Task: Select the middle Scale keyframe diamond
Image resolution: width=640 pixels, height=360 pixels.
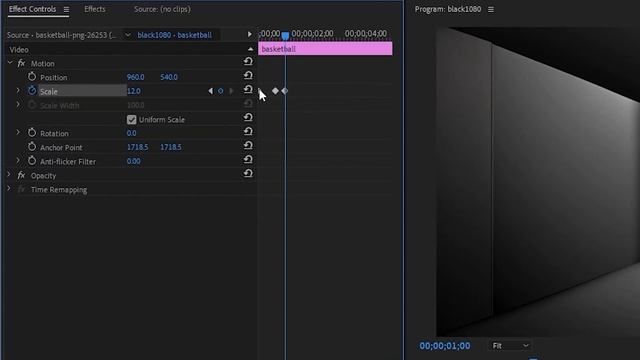Action: [275, 91]
